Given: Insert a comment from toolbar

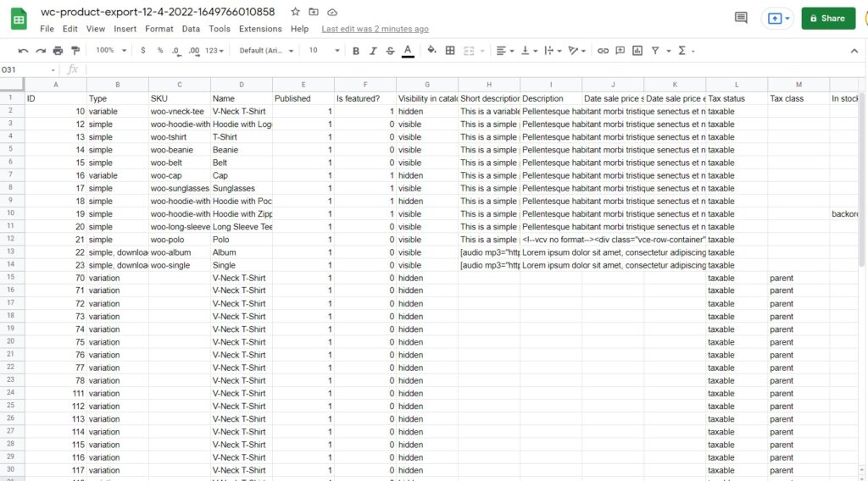Looking at the screenshot, I should click(x=620, y=51).
